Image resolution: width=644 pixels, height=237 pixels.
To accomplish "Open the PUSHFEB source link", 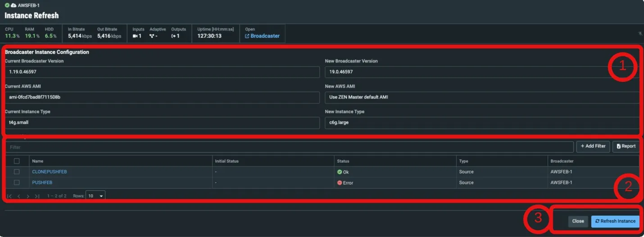I will tap(42, 183).
